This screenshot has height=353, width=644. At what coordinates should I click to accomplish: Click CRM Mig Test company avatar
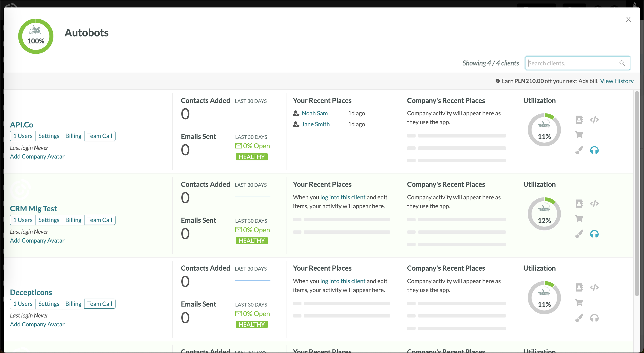(20, 190)
